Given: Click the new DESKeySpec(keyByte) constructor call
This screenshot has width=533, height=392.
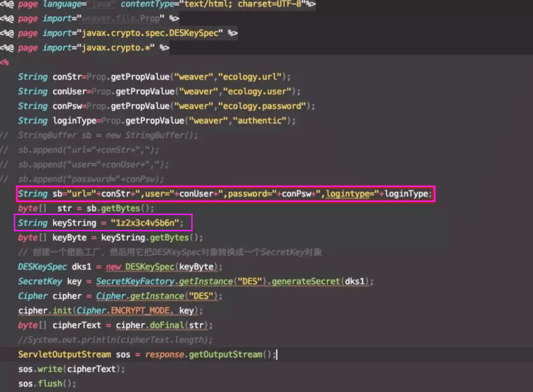Looking at the screenshot, I should coord(164,267).
